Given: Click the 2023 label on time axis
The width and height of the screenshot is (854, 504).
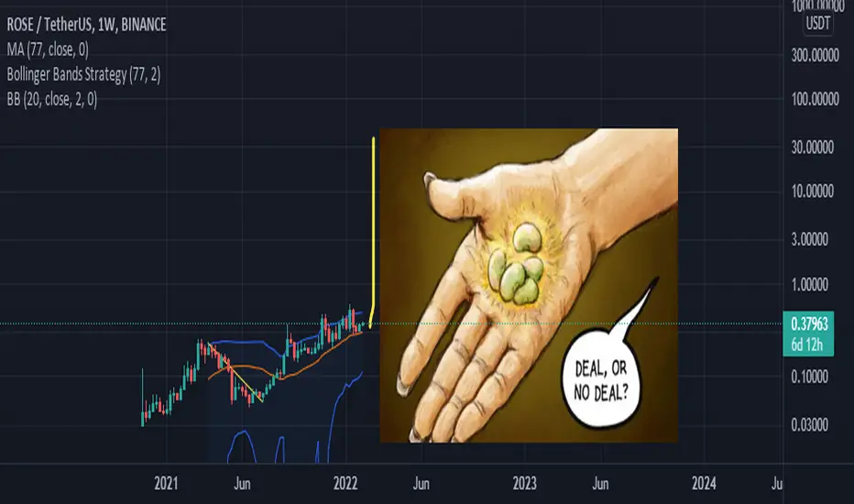Looking at the screenshot, I should pos(524,483).
